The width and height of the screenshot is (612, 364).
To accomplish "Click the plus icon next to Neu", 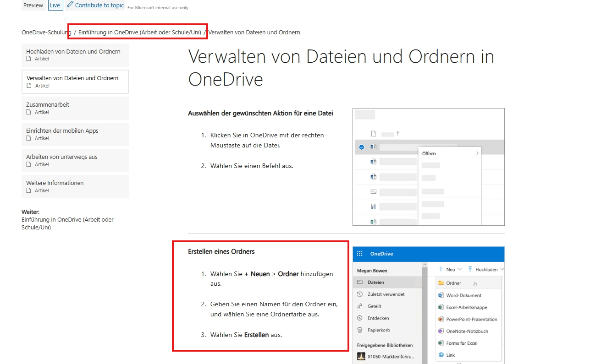I will coord(441,269).
